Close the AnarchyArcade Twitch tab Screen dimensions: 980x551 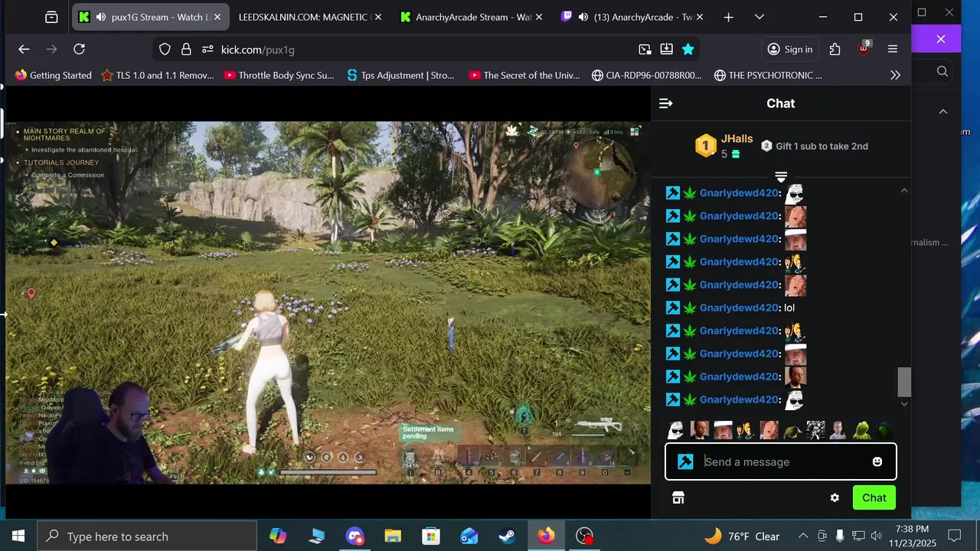[700, 17]
